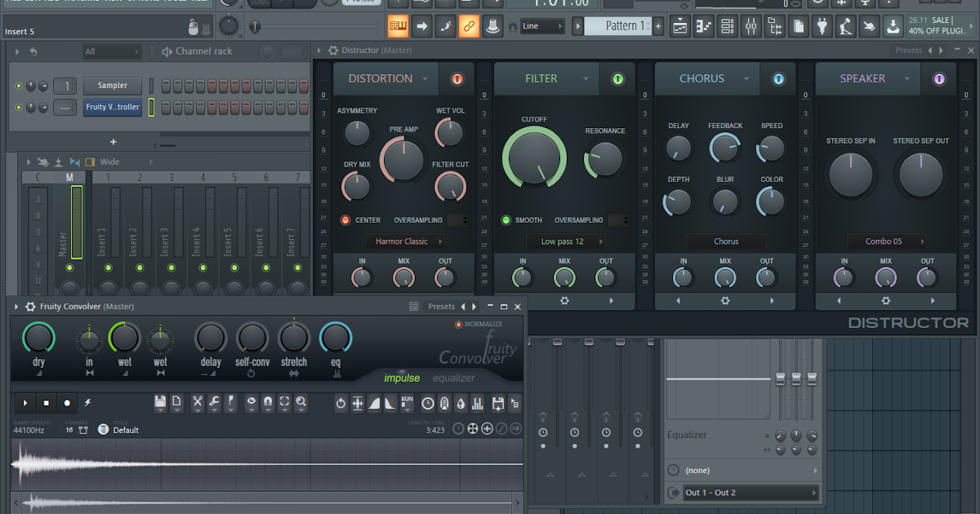Open the Mixer view icon in toolbar

pyautogui.click(x=751, y=26)
